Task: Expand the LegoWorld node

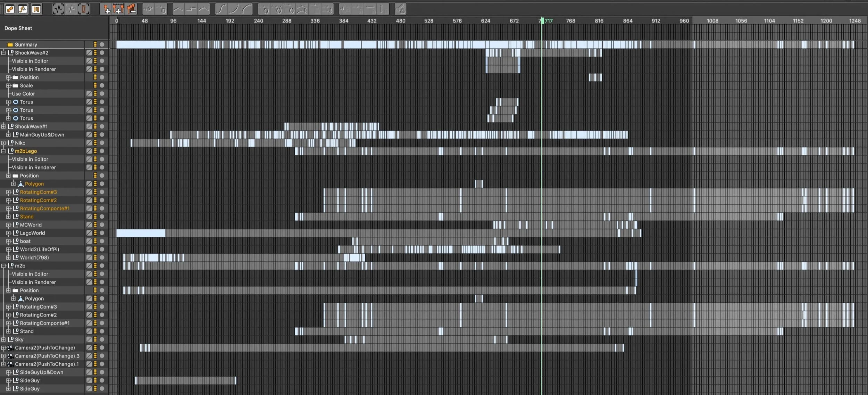Action: pos(8,233)
